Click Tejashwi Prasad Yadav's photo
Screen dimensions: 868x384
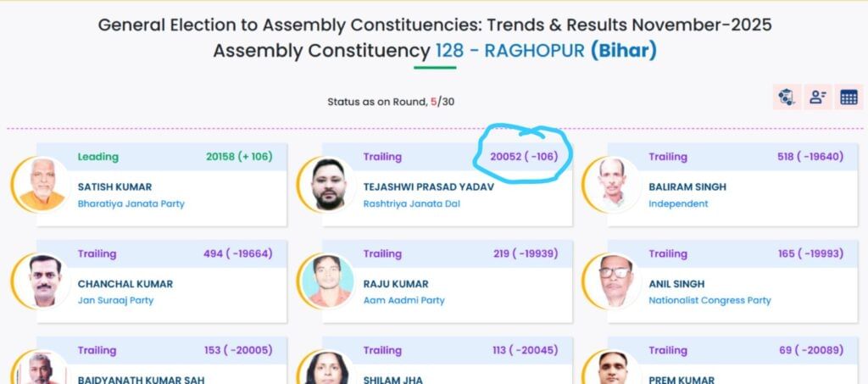tap(327, 184)
